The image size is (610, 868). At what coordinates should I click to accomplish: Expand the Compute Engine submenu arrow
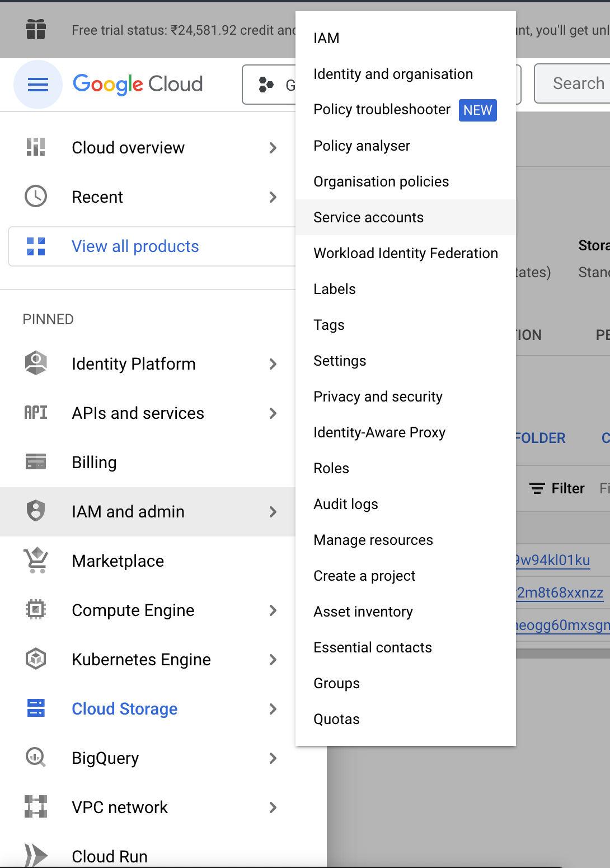(273, 610)
